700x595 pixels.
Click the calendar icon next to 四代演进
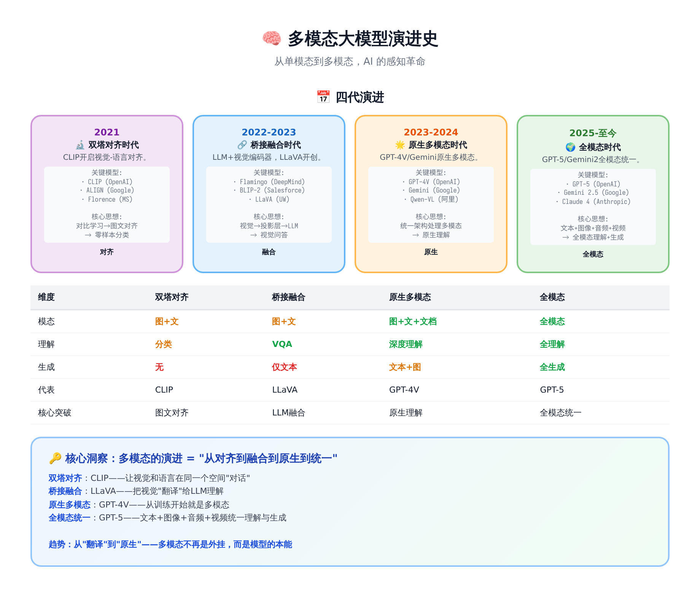pyautogui.click(x=323, y=97)
